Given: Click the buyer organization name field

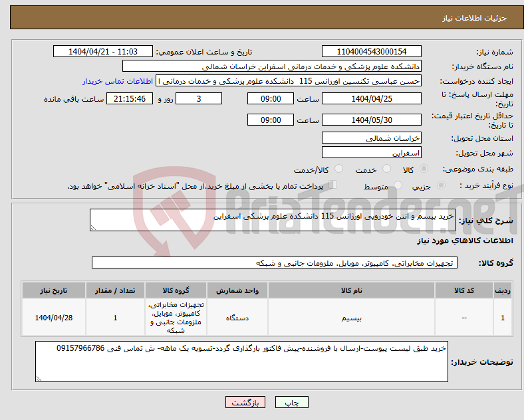Looking at the screenshot, I should (x=272, y=66).
